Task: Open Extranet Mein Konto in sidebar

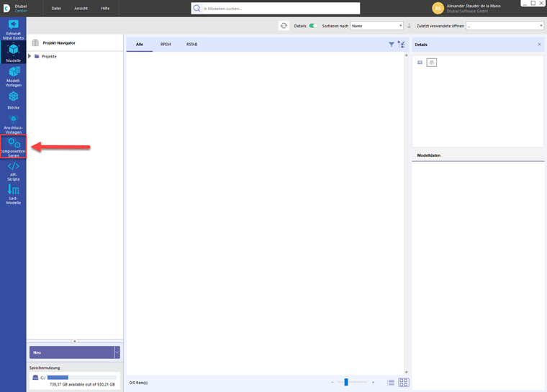Action: click(x=13, y=29)
